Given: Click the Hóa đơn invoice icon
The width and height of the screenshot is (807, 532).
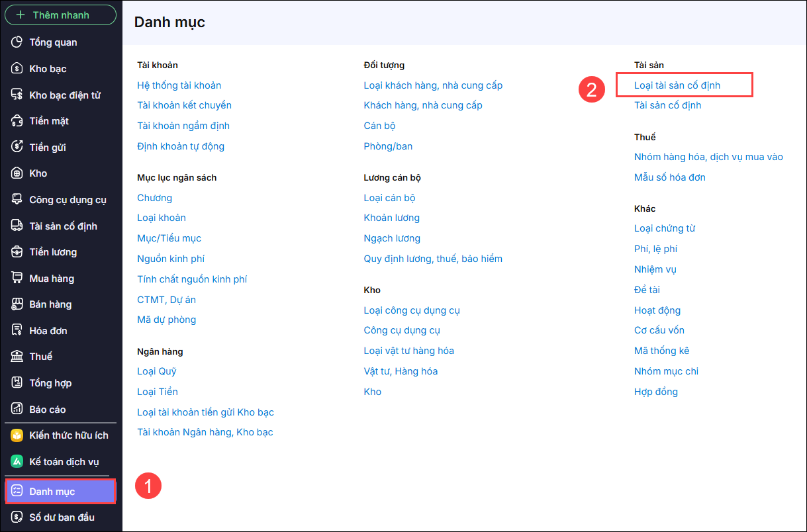Looking at the screenshot, I should click(17, 331).
